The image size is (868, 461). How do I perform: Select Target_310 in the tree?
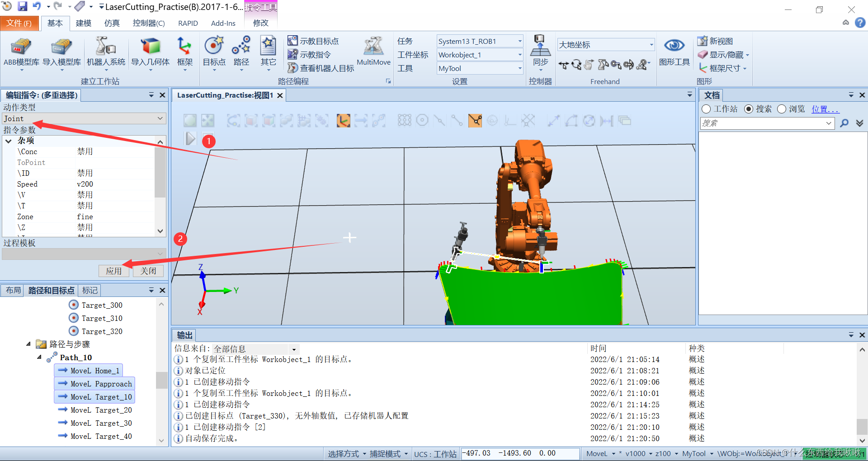point(96,318)
